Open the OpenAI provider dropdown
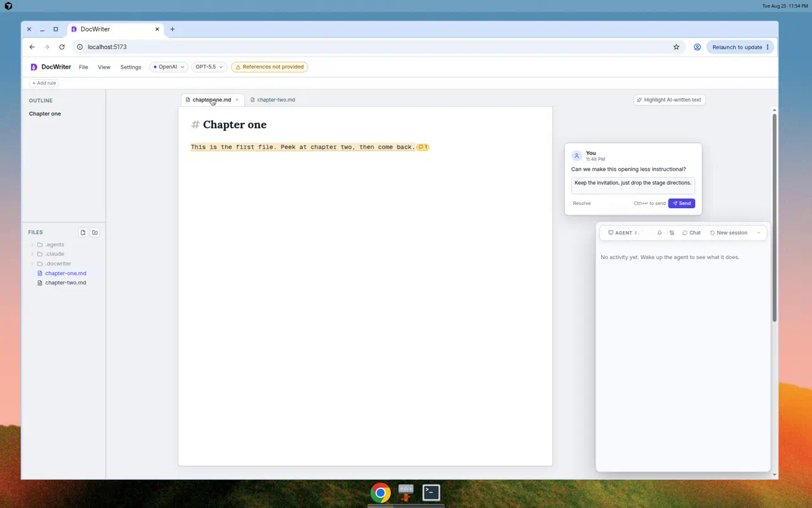This screenshot has height=508, width=812. (x=168, y=67)
